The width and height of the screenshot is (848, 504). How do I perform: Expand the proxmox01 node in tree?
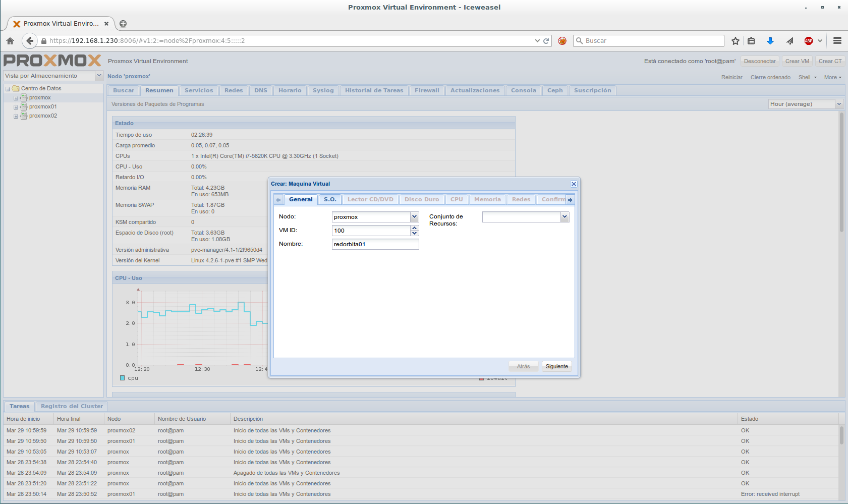point(16,107)
